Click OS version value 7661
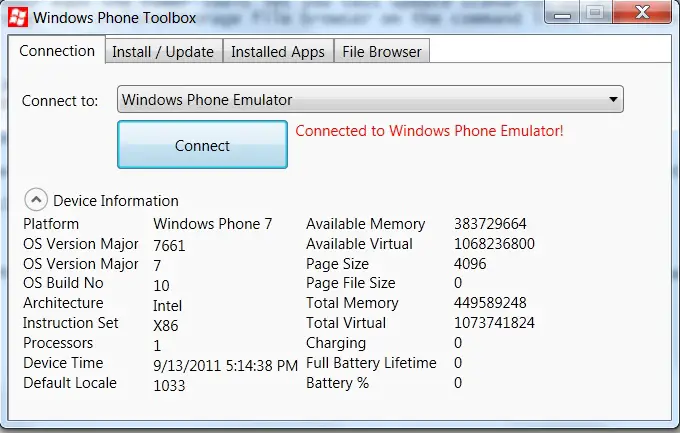The image size is (680, 433). tap(169, 246)
